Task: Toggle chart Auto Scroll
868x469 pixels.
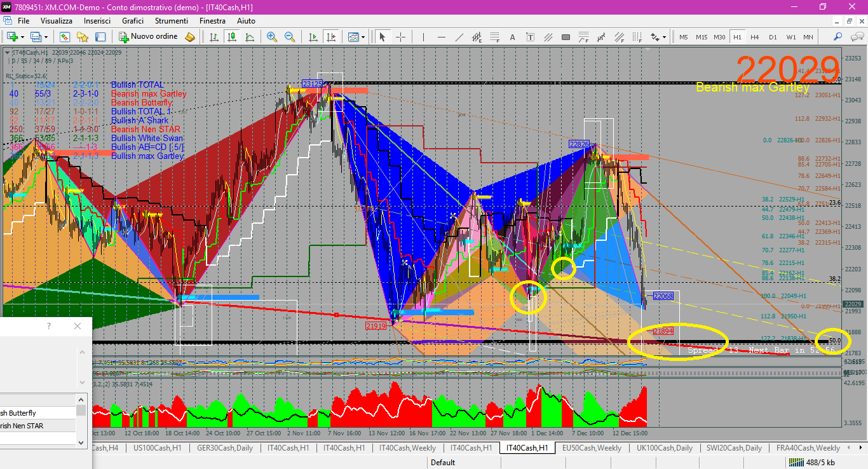Action: 313,37
